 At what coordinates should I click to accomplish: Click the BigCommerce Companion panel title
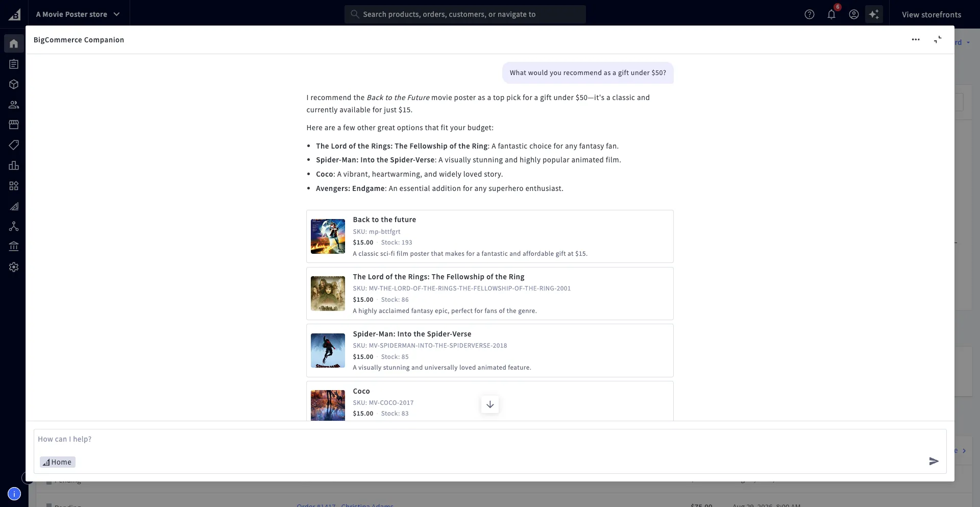click(x=79, y=40)
